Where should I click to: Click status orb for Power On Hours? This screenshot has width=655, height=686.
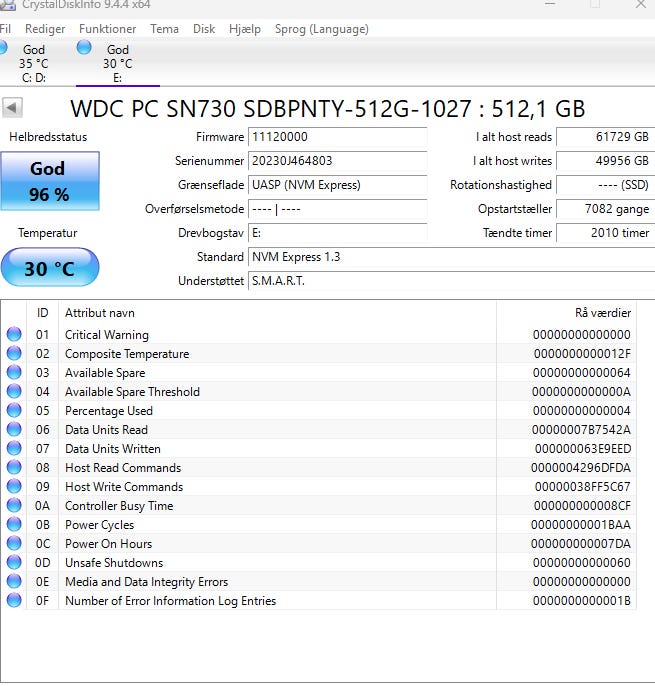14,544
